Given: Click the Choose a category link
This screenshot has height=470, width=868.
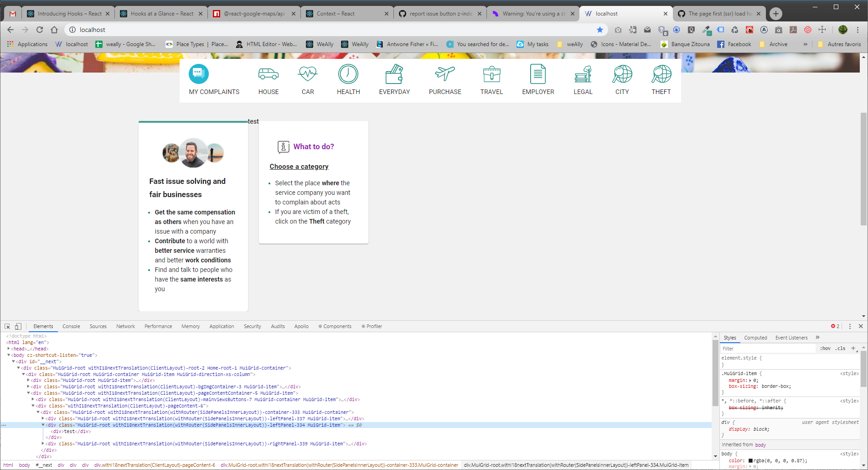Looking at the screenshot, I should pyautogui.click(x=299, y=167).
